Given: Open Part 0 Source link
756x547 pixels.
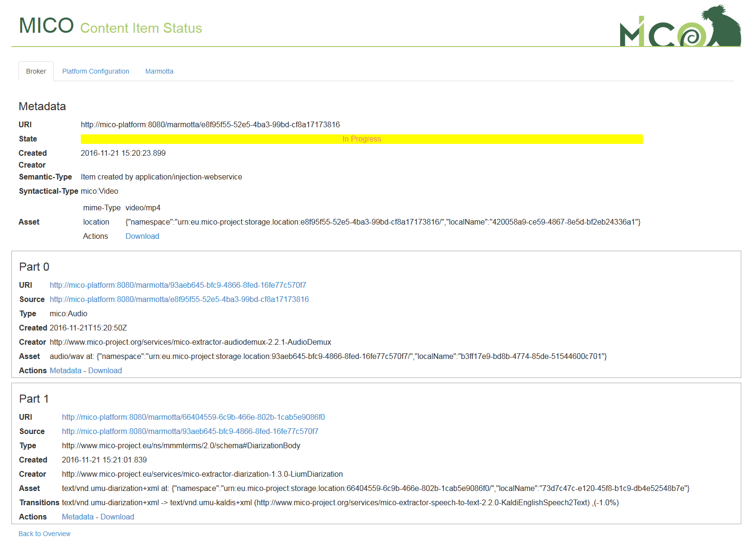Looking at the screenshot, I should [x=179, y=300].
